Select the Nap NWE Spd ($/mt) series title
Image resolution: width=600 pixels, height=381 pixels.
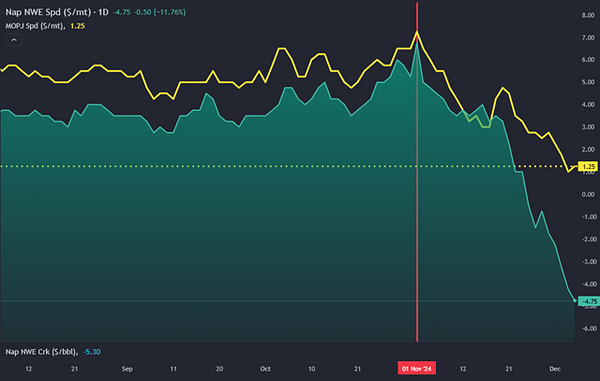click(x=48, y=12)
